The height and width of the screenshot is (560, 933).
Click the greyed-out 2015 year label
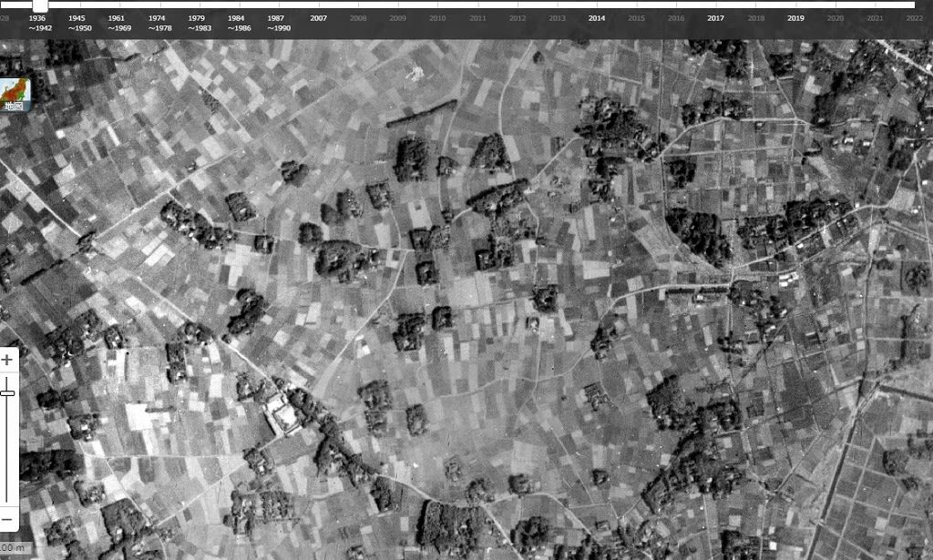pyautogui.click(x=636, y=18)
